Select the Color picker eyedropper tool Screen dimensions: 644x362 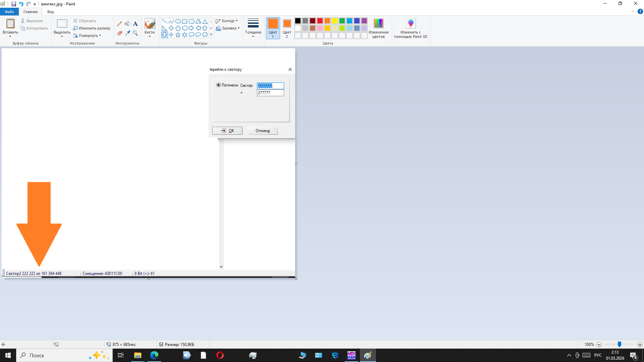[x=127, y=33]
